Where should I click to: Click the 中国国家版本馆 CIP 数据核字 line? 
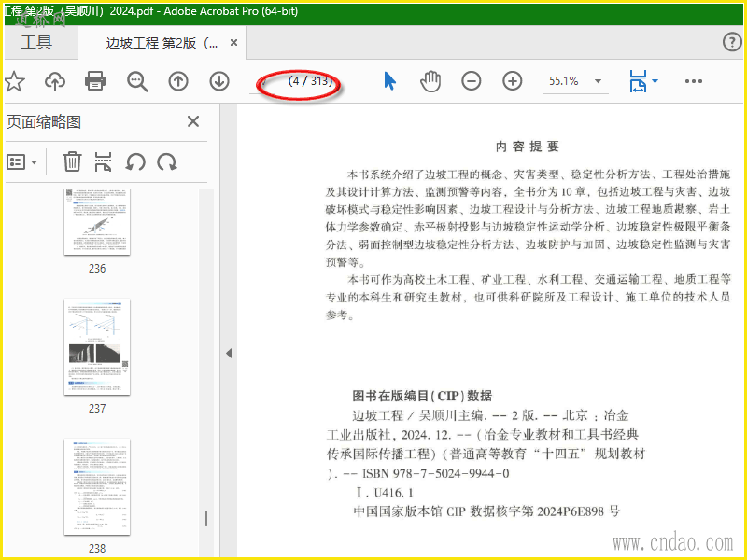point(486,511)
